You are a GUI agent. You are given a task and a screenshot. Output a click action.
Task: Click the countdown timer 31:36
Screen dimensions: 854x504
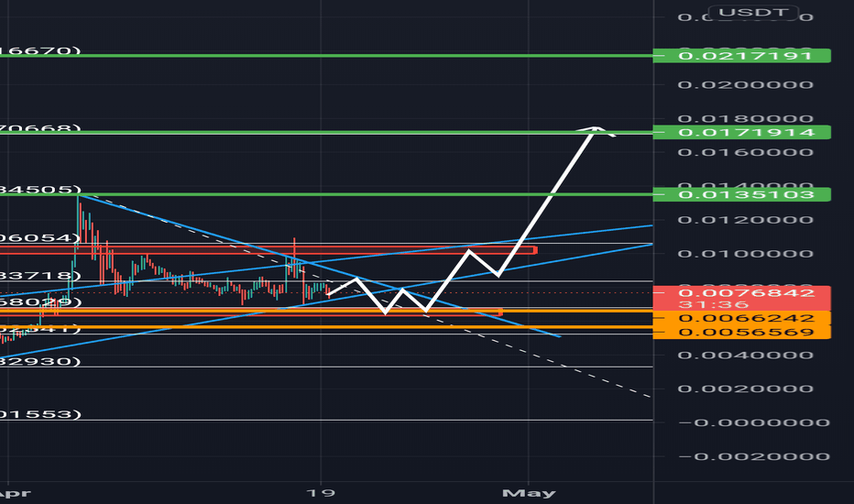(714, 304)
